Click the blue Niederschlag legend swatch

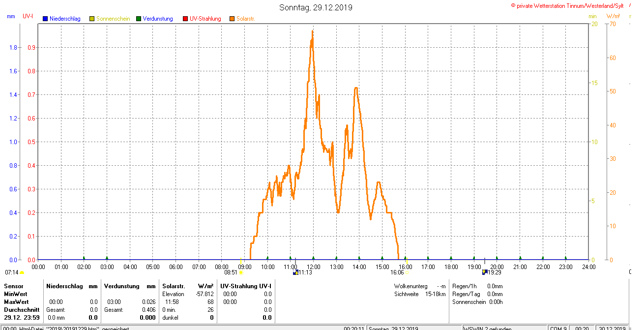point(45,19)
